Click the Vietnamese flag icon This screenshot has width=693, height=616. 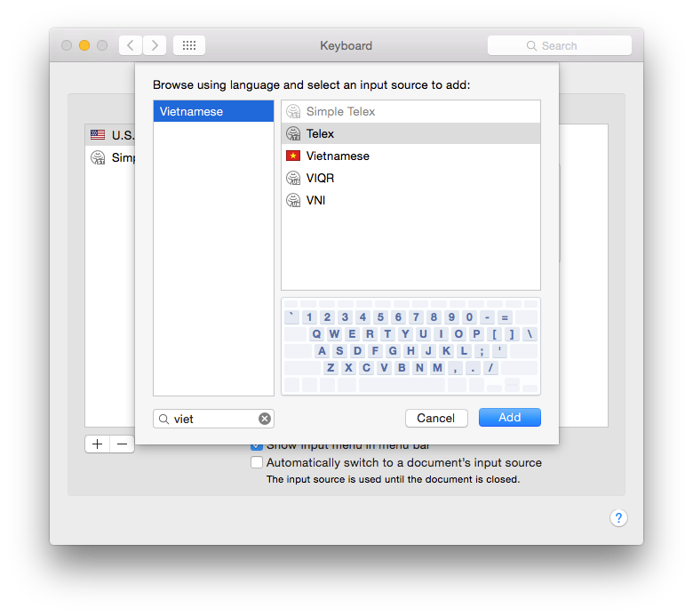pyautogui.click(x=293, y=156)
